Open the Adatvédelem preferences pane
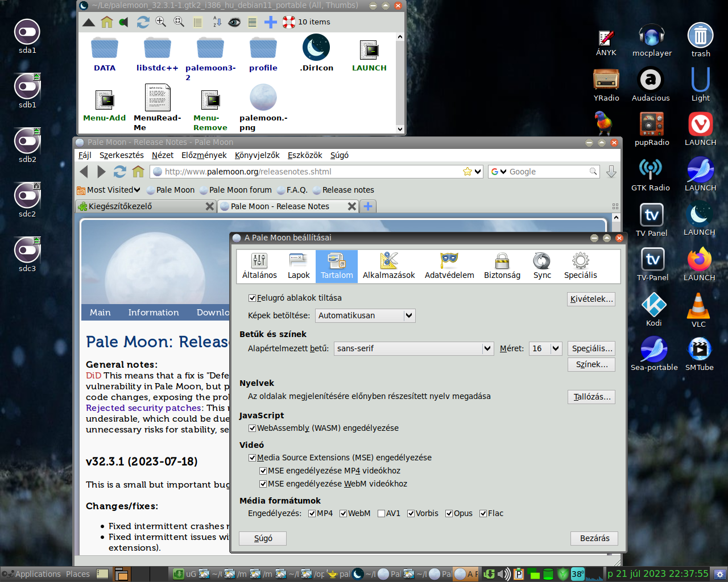728x582 pixels. pos(449,266)
